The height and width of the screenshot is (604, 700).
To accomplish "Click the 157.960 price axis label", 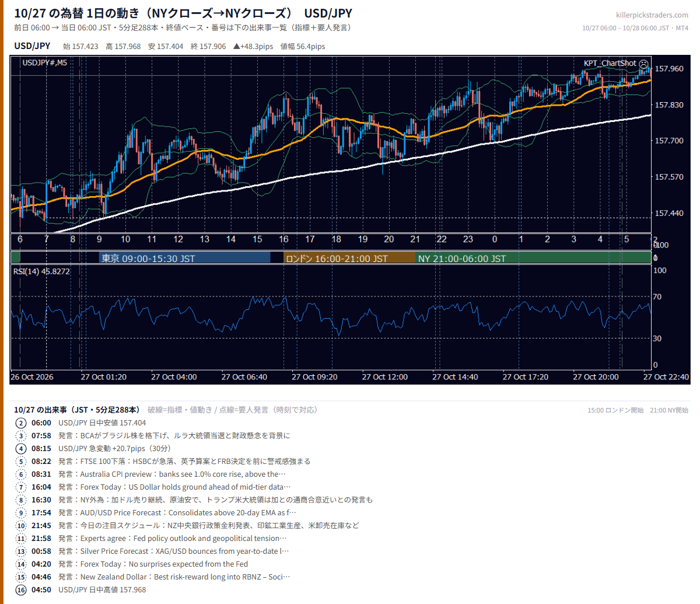I will (669, 69).
